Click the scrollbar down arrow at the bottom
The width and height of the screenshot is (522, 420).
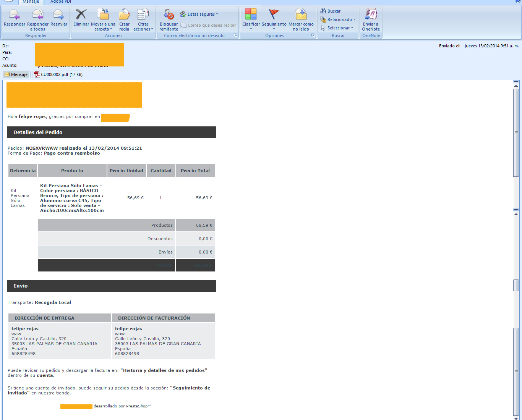pyautogui.click(x=516, y=418)
